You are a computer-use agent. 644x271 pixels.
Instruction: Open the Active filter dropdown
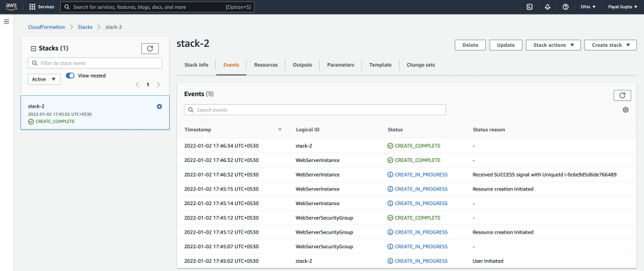(x=44, y=79)
